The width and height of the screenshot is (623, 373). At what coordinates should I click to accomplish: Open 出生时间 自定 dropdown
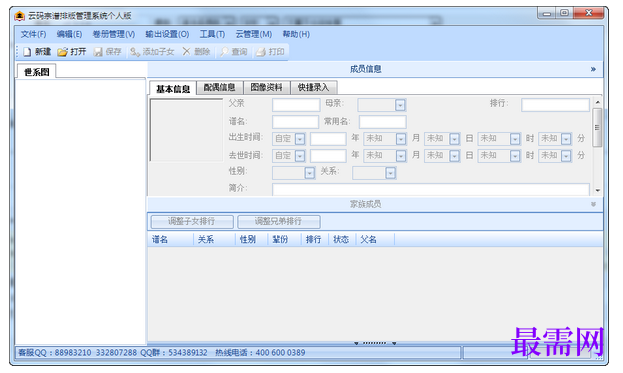(x=300, y=139)
